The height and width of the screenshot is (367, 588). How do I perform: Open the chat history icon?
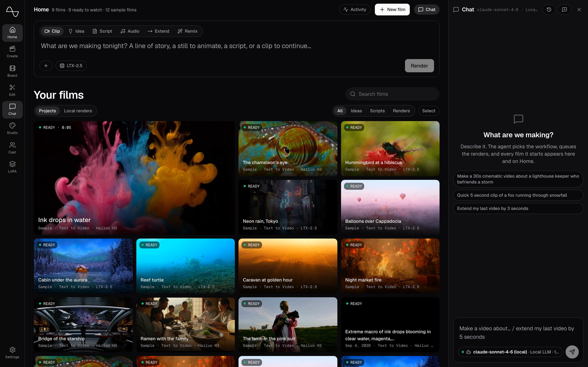549,9
